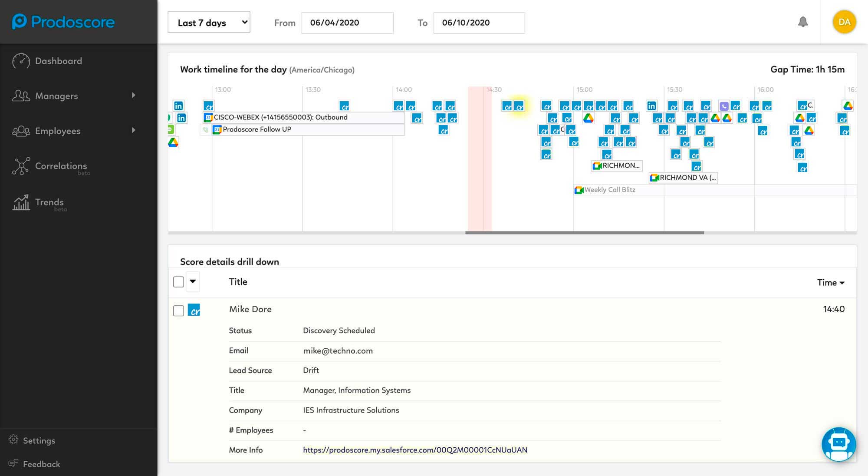
Task: Check the Mike Dore row checkbox
Action: point(178,311)
